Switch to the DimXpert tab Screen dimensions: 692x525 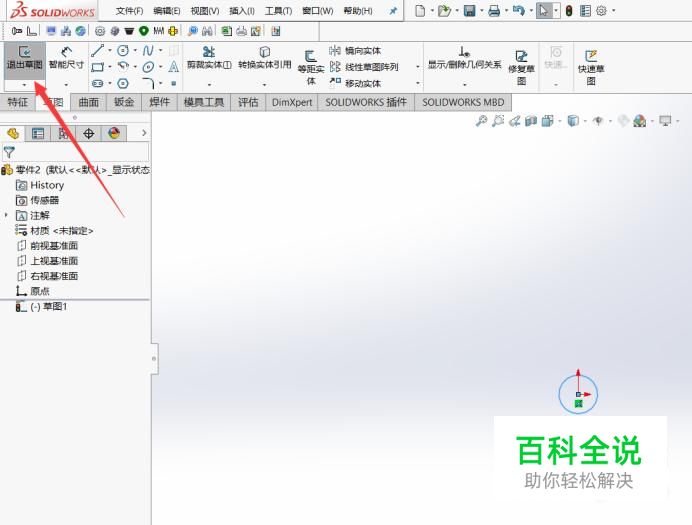coord(292,102)
